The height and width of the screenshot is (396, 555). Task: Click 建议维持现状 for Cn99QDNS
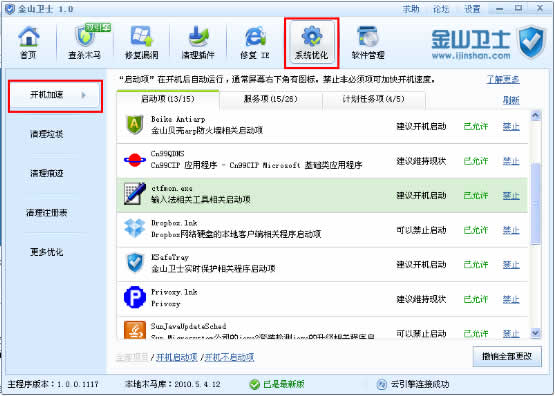pyautogui.click(x=421, y=161)
